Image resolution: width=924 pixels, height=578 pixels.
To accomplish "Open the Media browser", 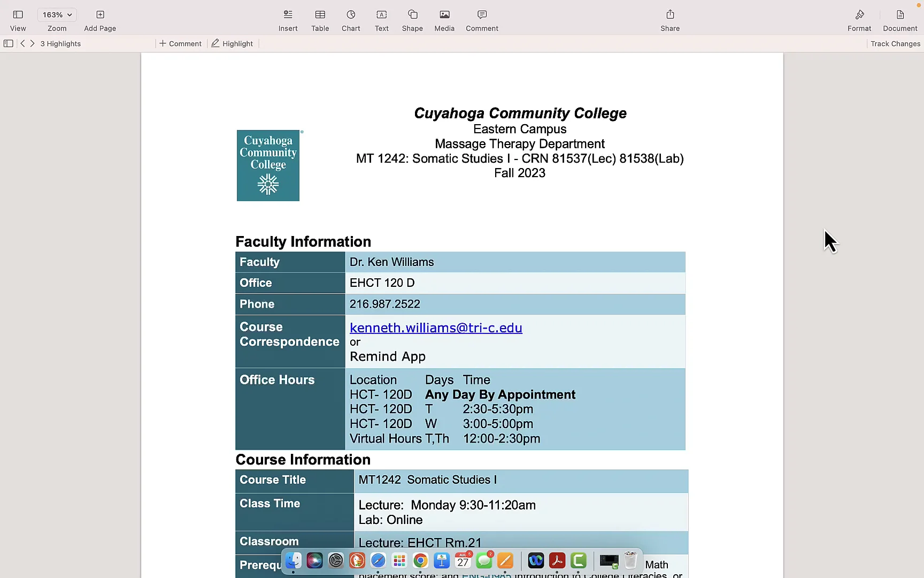I will click(444, 19).
